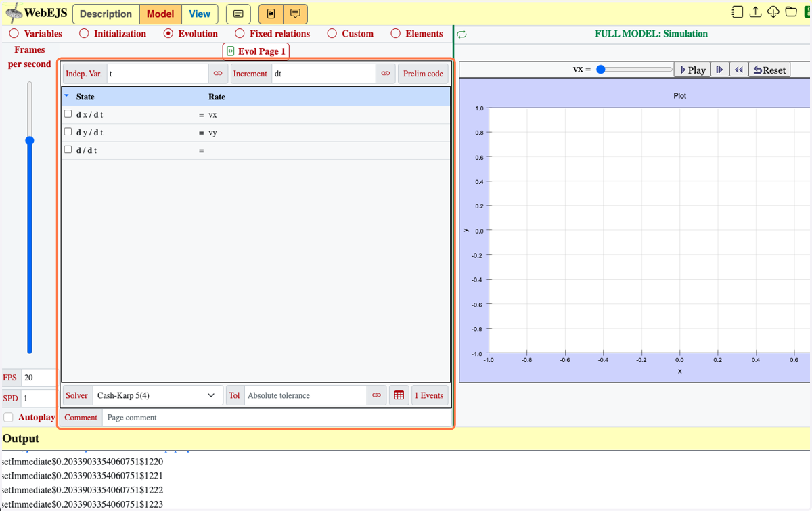Screen dimensions: 812x511
Task: Click the Evol Page 1 code icon
Action: point(231,51)
